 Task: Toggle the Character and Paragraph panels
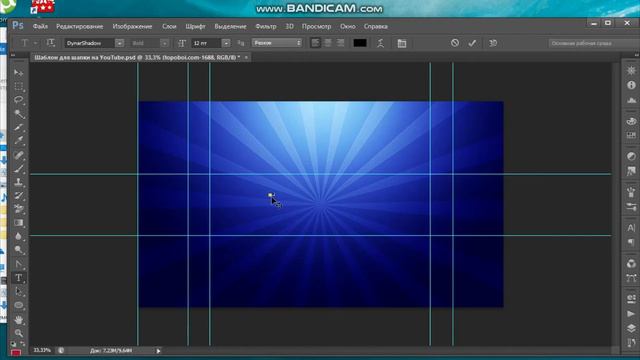click(402, 43)
